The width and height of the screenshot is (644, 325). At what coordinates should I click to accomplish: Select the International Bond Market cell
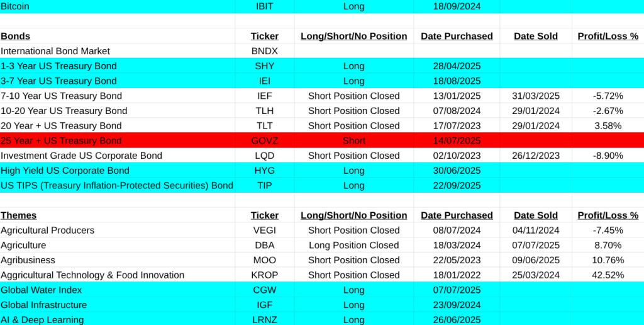click(x=55, y=51)
